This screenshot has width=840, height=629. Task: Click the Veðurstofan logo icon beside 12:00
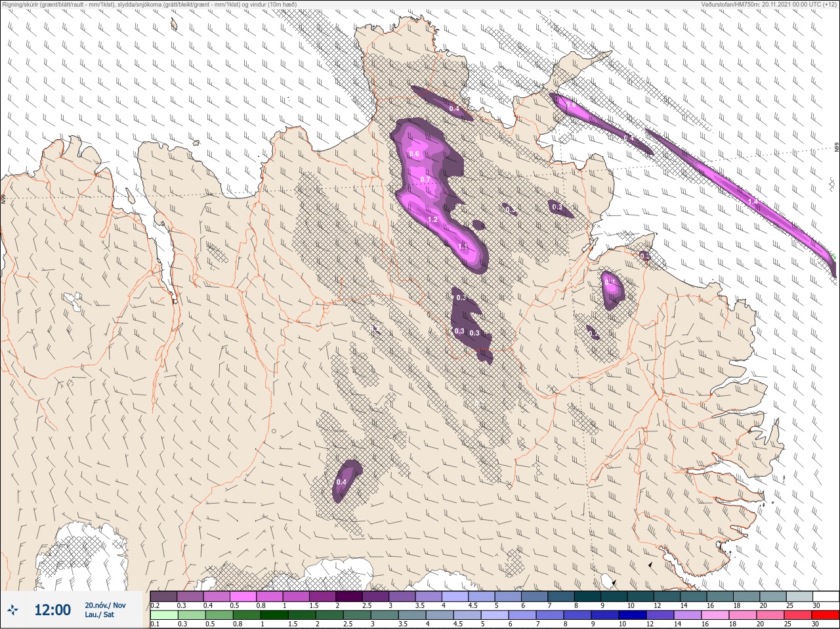point(12,611)
